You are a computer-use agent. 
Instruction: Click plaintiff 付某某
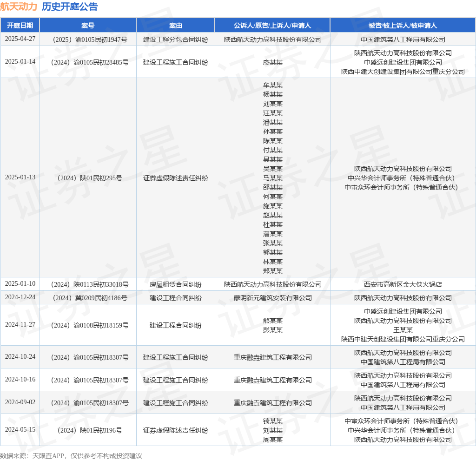(272, 150)
